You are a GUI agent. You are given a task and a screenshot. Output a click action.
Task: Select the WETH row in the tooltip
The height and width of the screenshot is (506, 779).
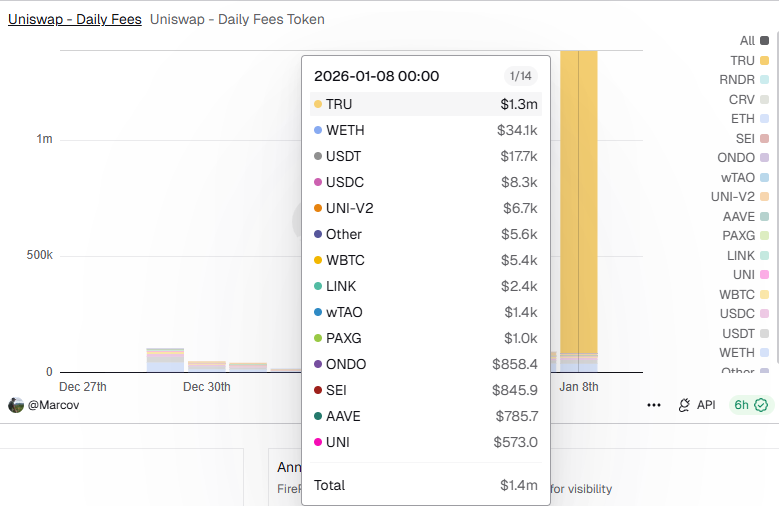tap(425, 130)
